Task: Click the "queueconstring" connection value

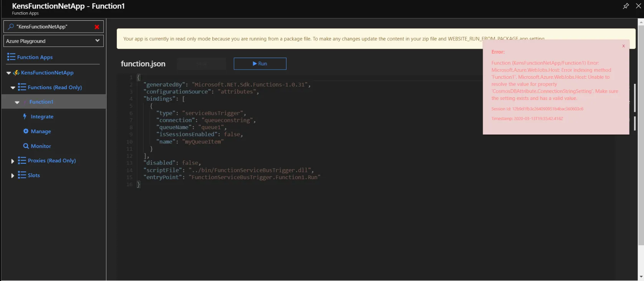Action: point(227,120)
